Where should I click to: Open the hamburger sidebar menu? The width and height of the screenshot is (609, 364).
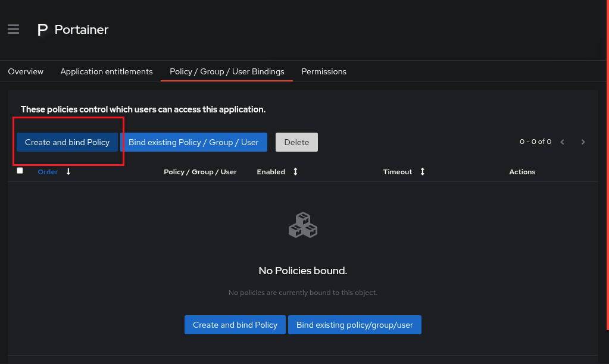point(13,29)
